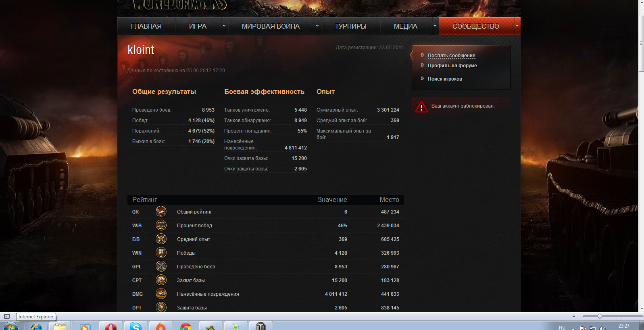Click the small panel icon at bottom-left
This screenshot has width=644, height=330.
pyautogui.click(x=7, y=316)
